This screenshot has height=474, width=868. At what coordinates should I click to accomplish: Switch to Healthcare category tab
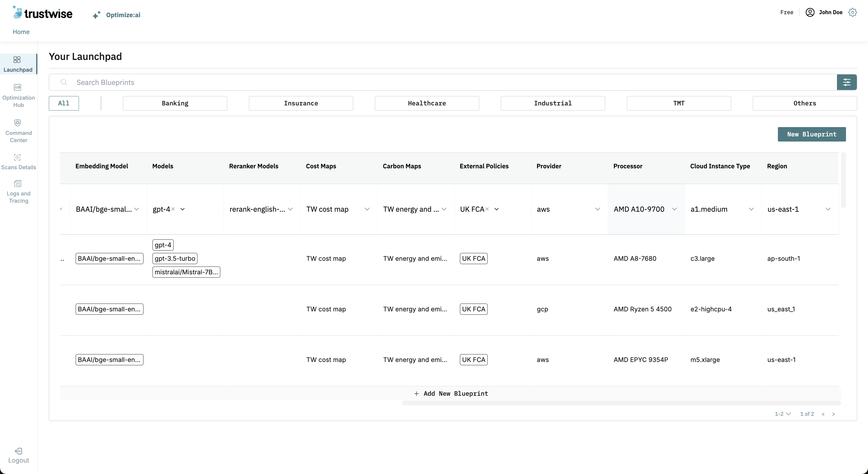point(426,103)
